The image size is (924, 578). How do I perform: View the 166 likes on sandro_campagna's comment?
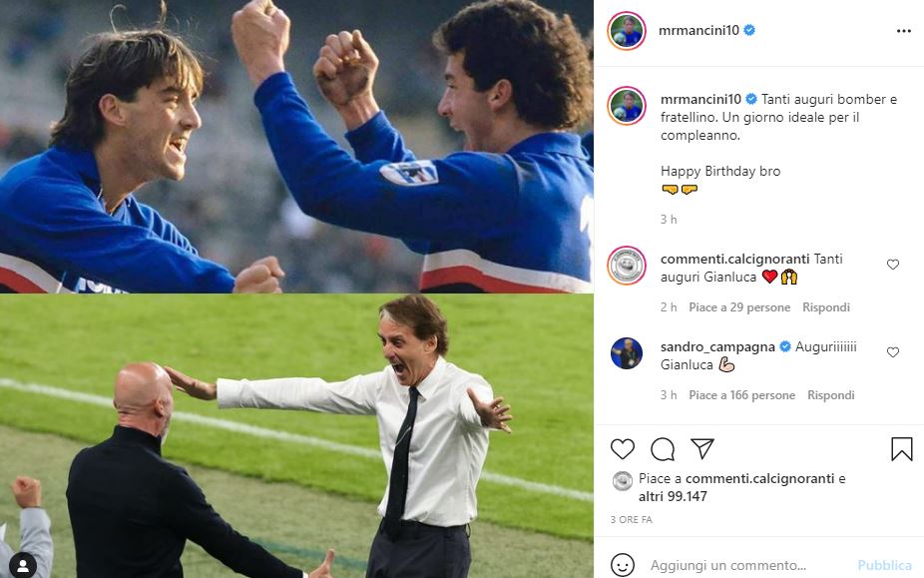[x=742, y=395]
